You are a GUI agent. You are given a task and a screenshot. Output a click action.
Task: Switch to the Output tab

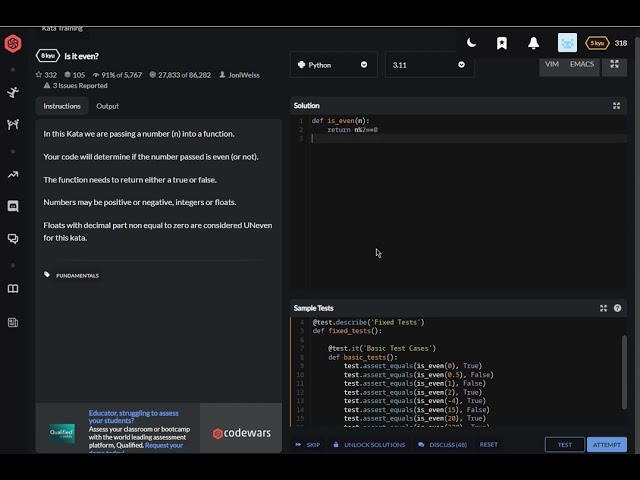[107, 106]
